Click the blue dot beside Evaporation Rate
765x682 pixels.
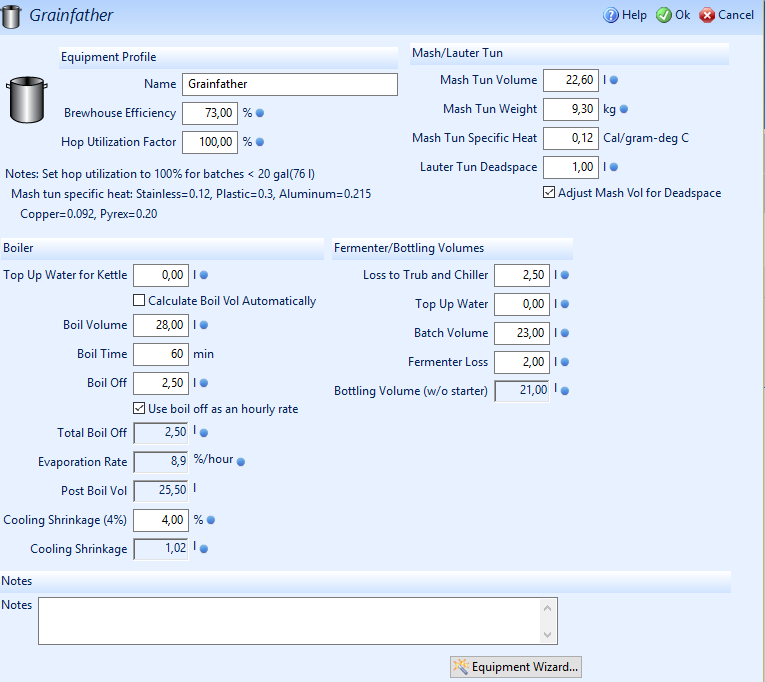pyautogui.click(x=240, y=462)
